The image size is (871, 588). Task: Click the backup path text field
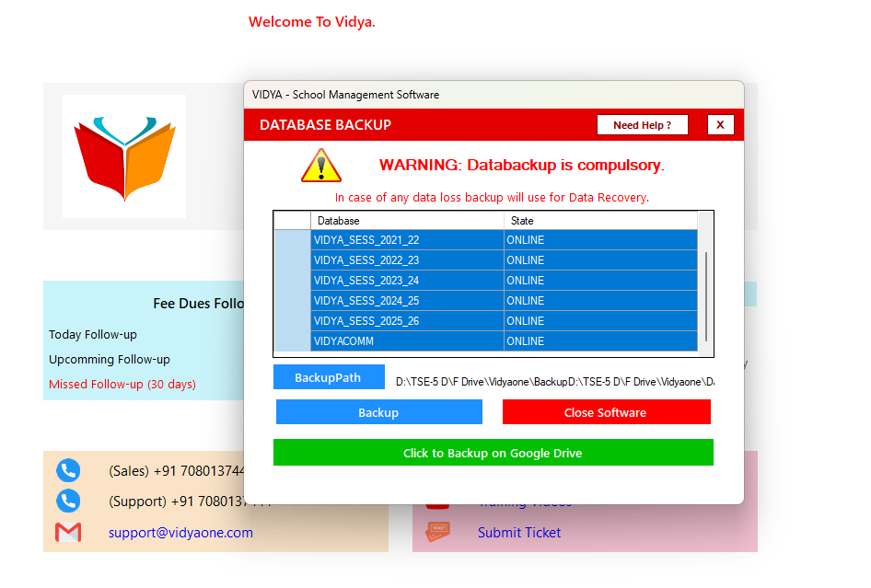[554, 382]
